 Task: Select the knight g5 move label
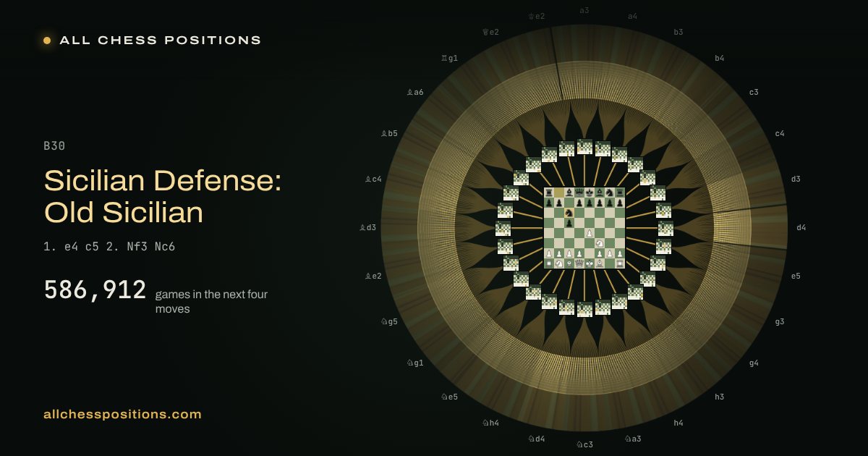[389, 321]
